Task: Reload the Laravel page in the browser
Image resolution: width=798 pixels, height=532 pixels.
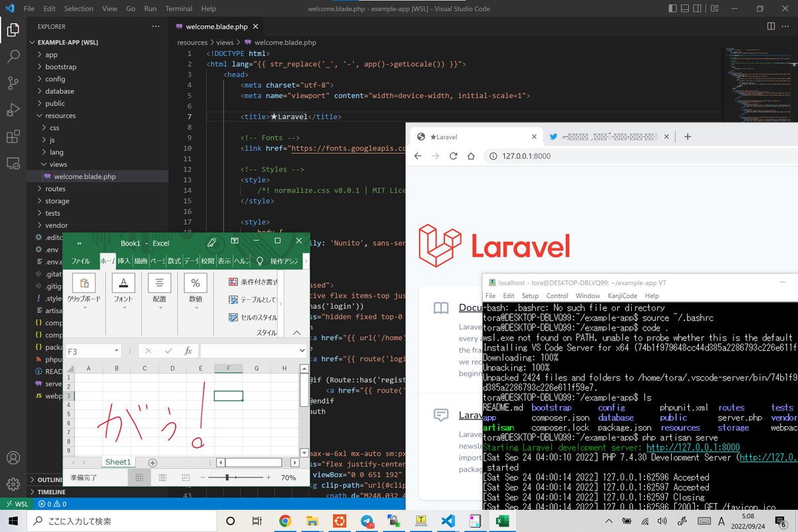Action: pyautogui.click(x=454, y=156)
